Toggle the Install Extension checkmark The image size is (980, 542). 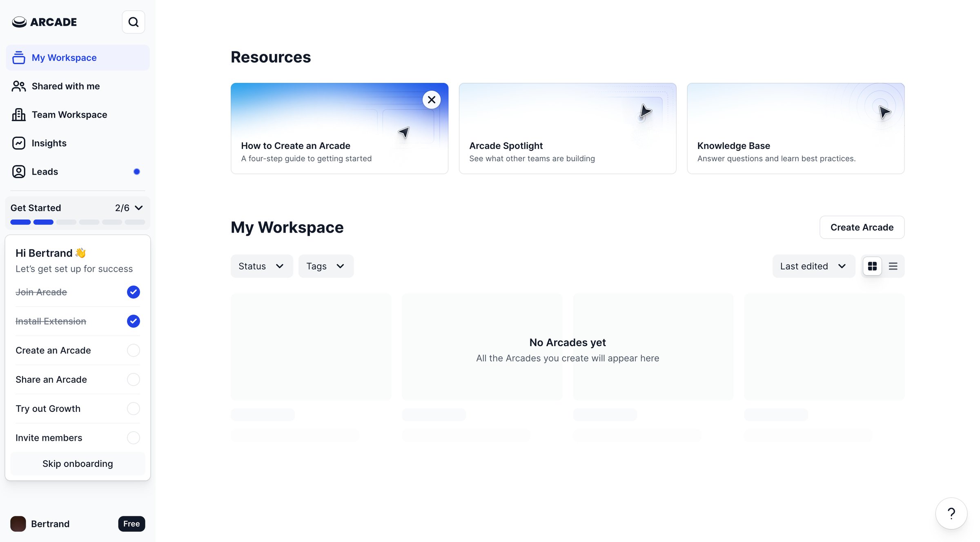click(134, 321)
